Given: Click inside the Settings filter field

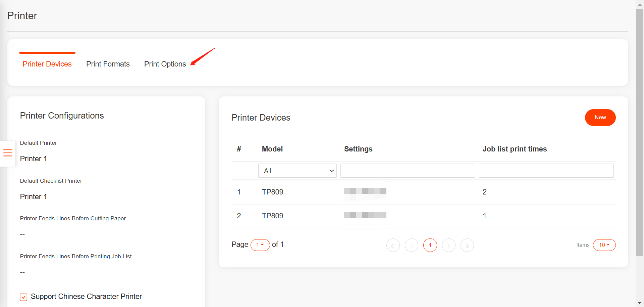Looking at the screenshot, I should 408,171.
